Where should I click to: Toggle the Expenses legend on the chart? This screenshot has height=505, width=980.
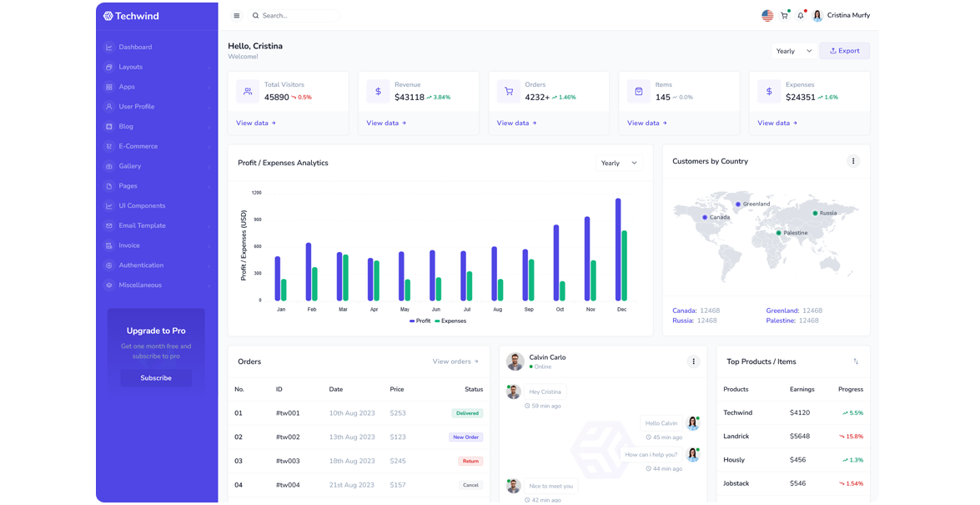point(452,321)
